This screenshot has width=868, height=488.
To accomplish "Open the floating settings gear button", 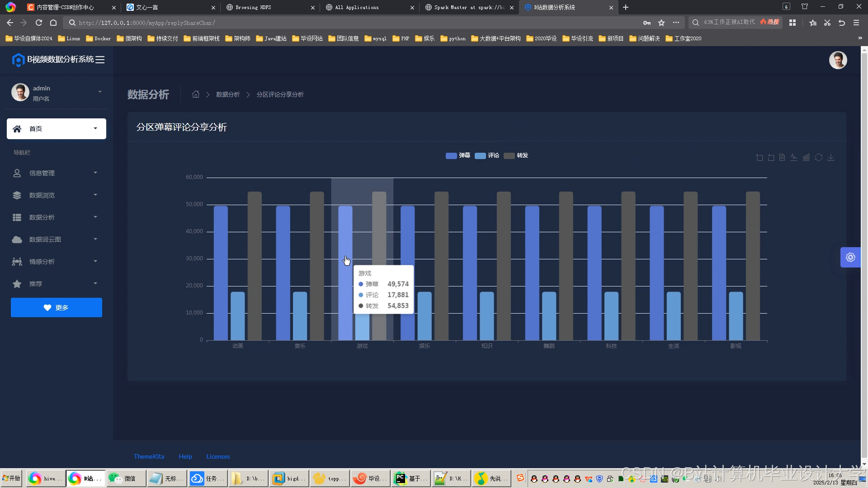I will pos(850,258).
